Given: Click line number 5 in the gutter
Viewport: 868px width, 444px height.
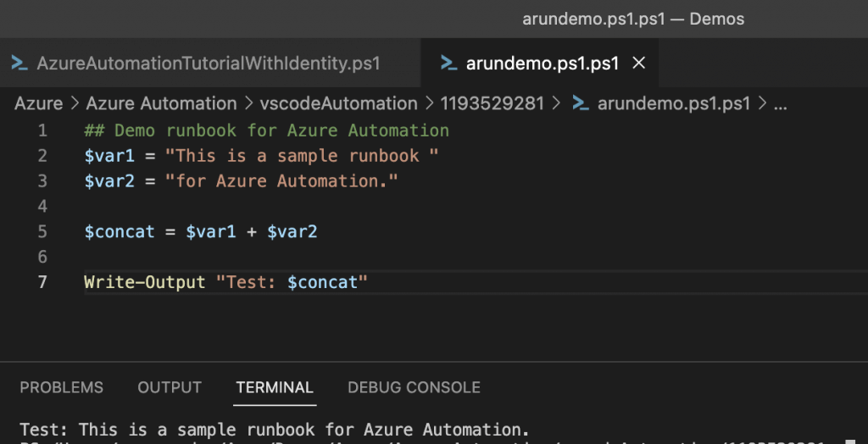Looking at the screenshot, I should 42,231.
